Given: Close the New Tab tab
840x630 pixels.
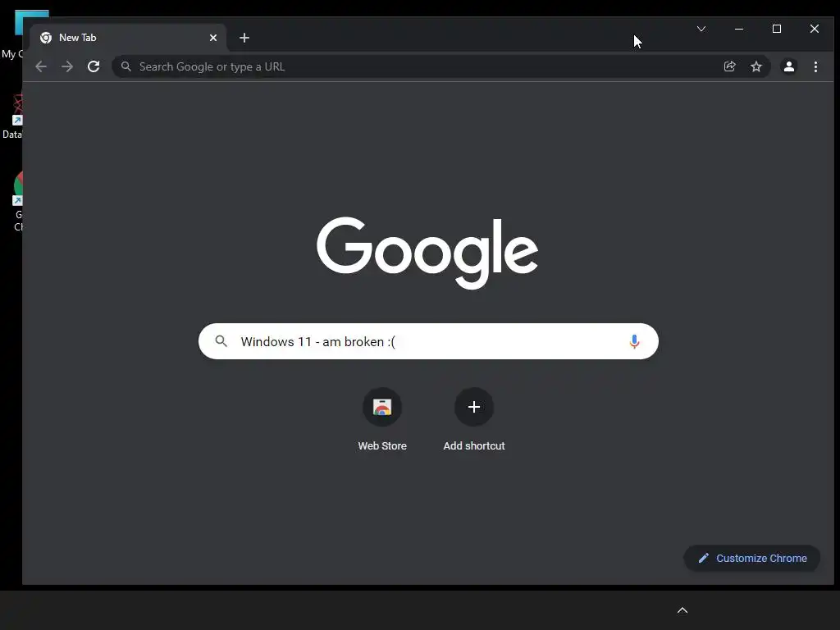Looking at the screenshot, I should 213,38.
